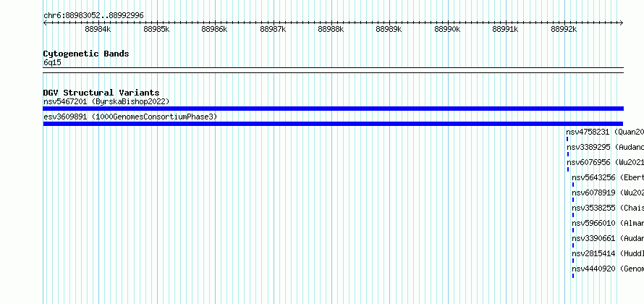
Task: Click the small blue marker under nsv4440920
Action: click(x=573, y=276)
